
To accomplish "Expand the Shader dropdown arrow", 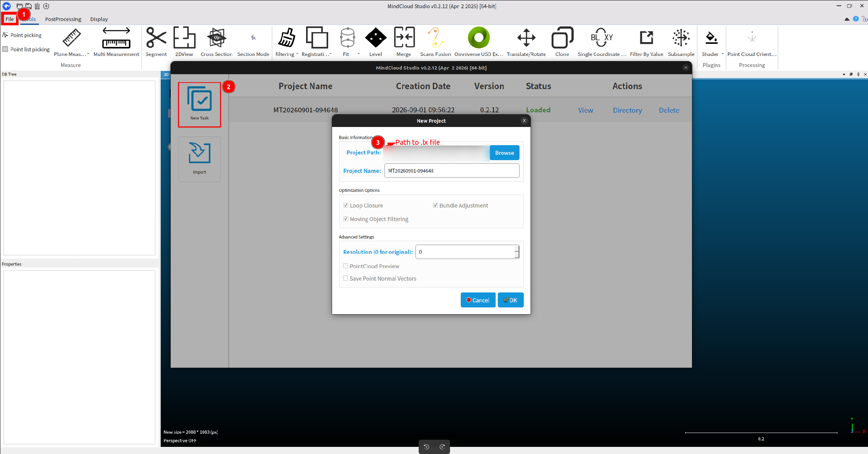I will point(723,54).
